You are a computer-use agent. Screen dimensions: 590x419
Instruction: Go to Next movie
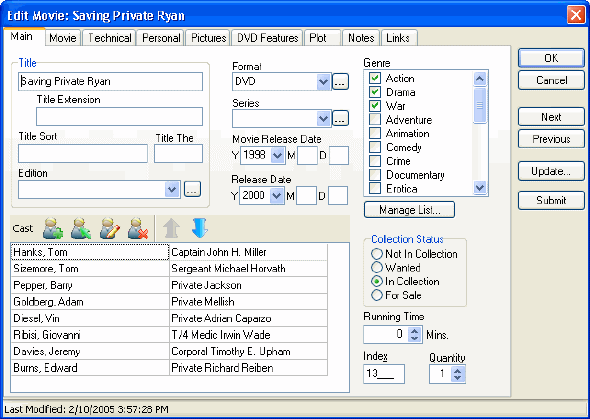tap(551, 117)
